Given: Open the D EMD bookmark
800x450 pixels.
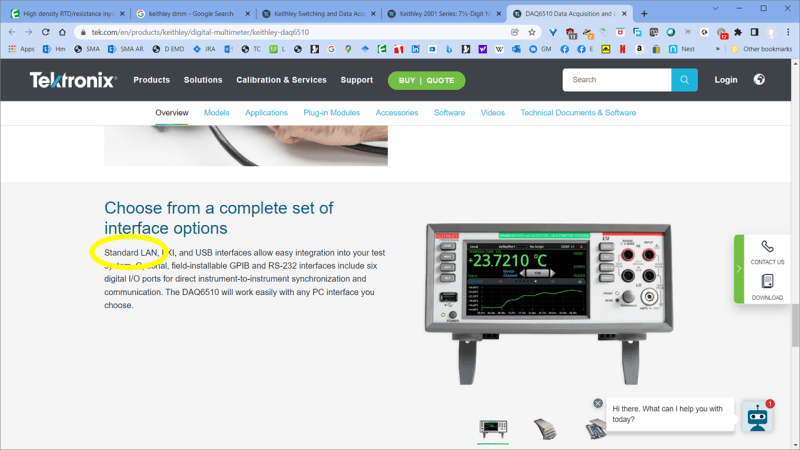Looking at the screenshot, I should (x=168, y=49).
